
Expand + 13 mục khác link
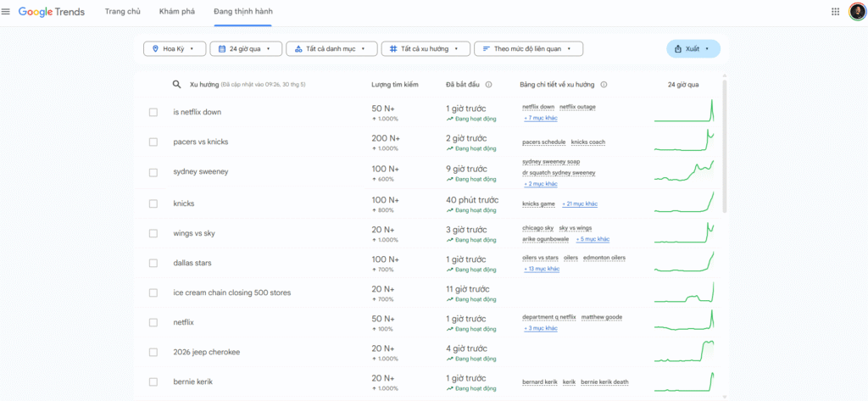542,270
